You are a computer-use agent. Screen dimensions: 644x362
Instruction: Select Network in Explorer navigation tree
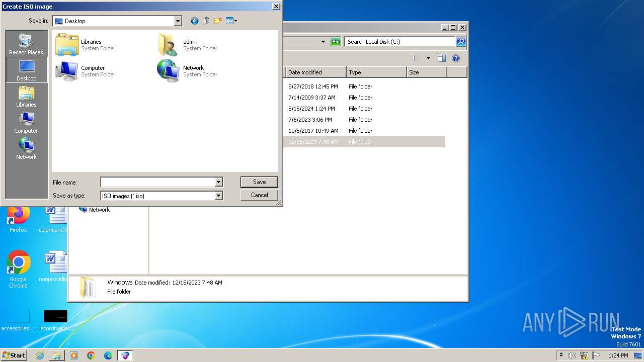(x=95, y=210)
